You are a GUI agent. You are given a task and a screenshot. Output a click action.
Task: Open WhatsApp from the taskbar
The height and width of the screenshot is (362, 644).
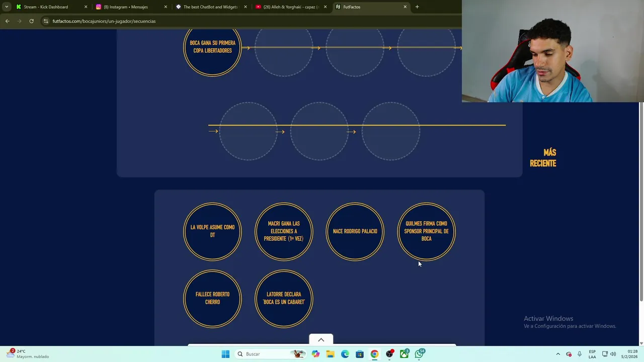click(x=420, y=354)
